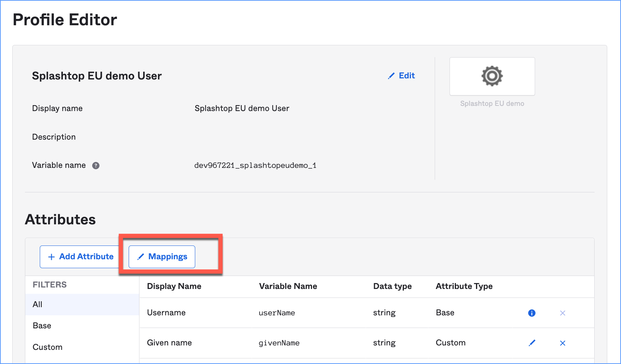The height and width of the screenshot is (364, 621).
Task: Click the help icon next to Variable name
Action: click(96, 166)
